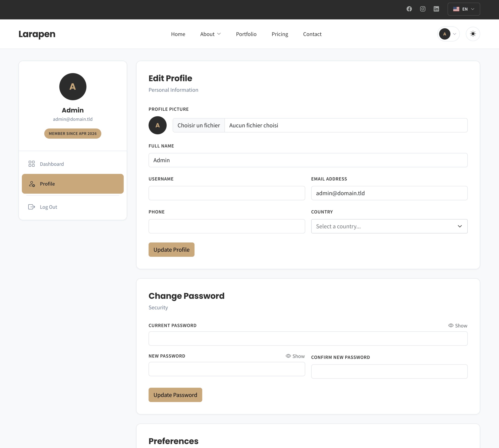This screenshot has width=499, height=448.
Task: Toggle light/dark theme sun icon
Action: [473, 34]
